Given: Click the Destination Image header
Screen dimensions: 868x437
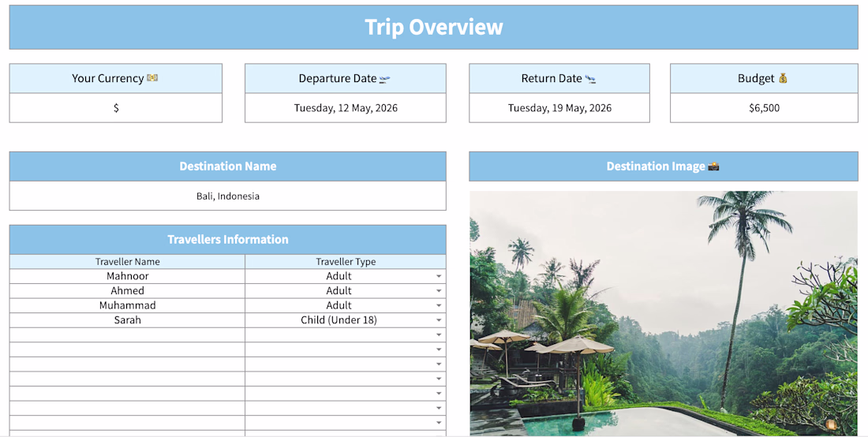Looking at the screenshot, I should [x=663, y=166].
